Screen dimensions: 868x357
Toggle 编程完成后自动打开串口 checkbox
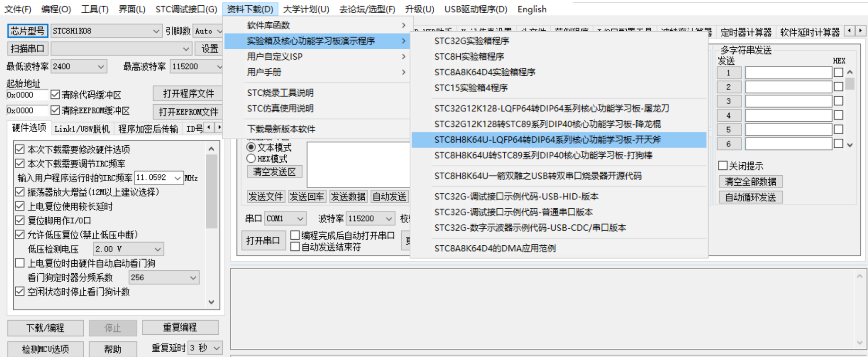click(x=295, y=235)
